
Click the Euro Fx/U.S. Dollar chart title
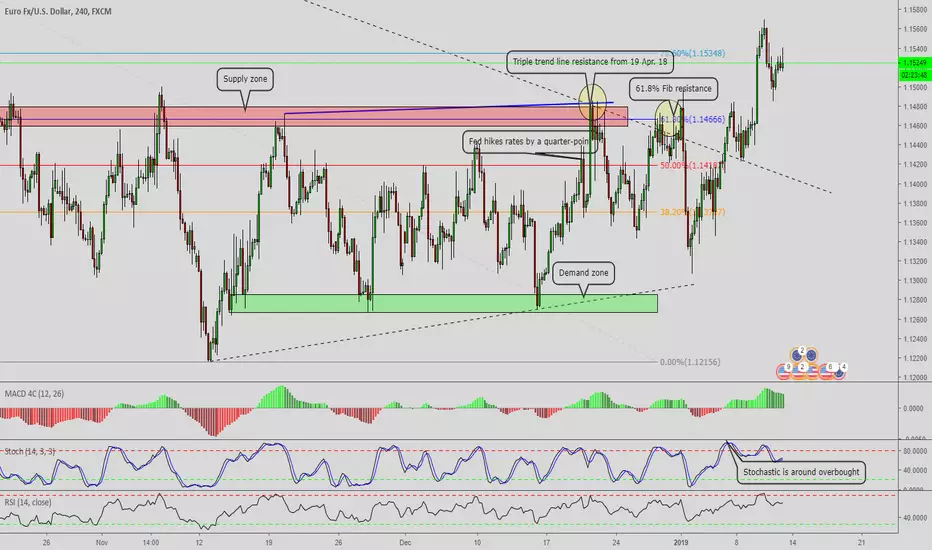coord(58,11)
